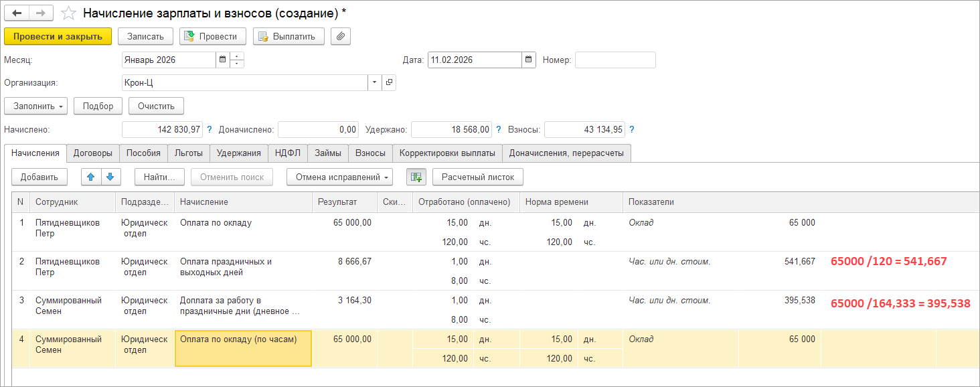Move row up with blue arrow
This screenshot has width=980, height=387.
91,177
